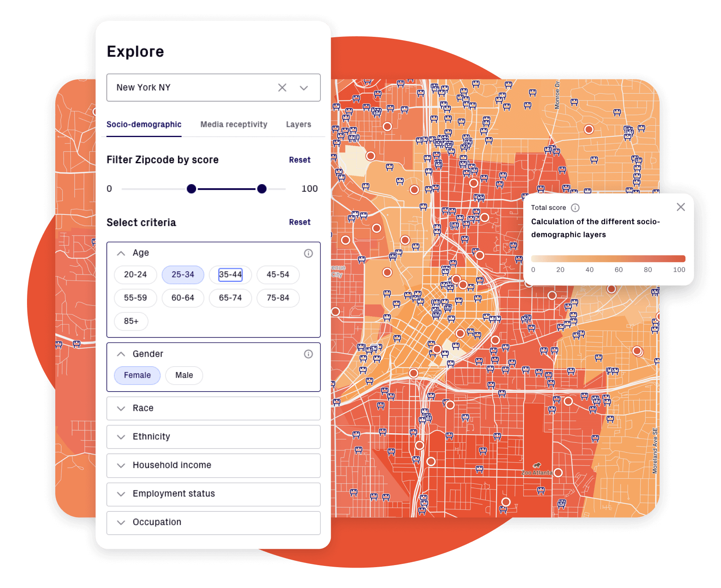The height and width of the screenshot is (588, 721).
Task: Click the lower score slider handle
Action: (x=191, y=189)
